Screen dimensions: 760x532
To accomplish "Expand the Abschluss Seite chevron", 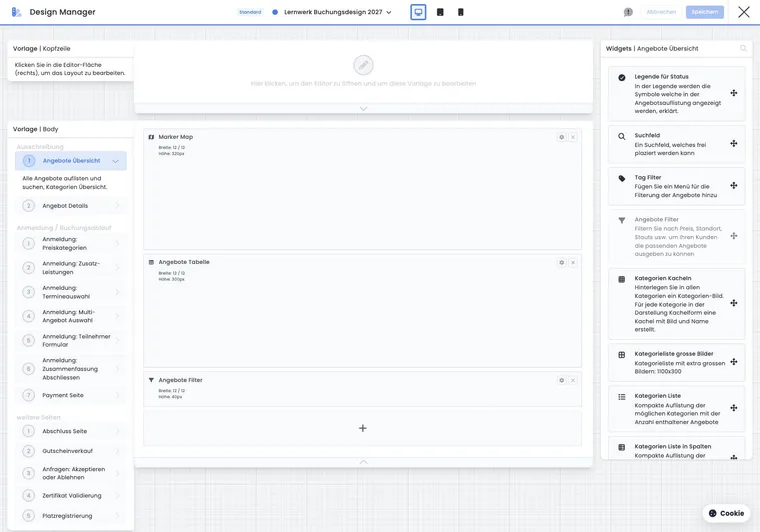I will pyautogui.click(x=117, y=431).
